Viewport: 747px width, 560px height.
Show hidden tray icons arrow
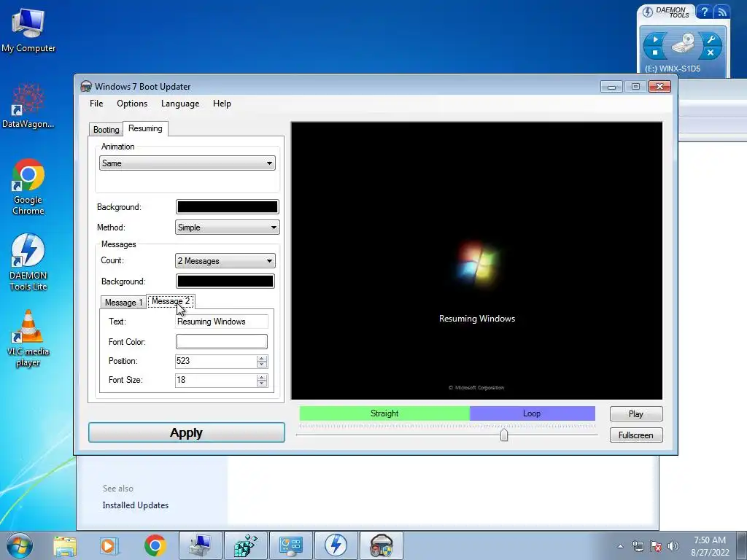point(620,546)
